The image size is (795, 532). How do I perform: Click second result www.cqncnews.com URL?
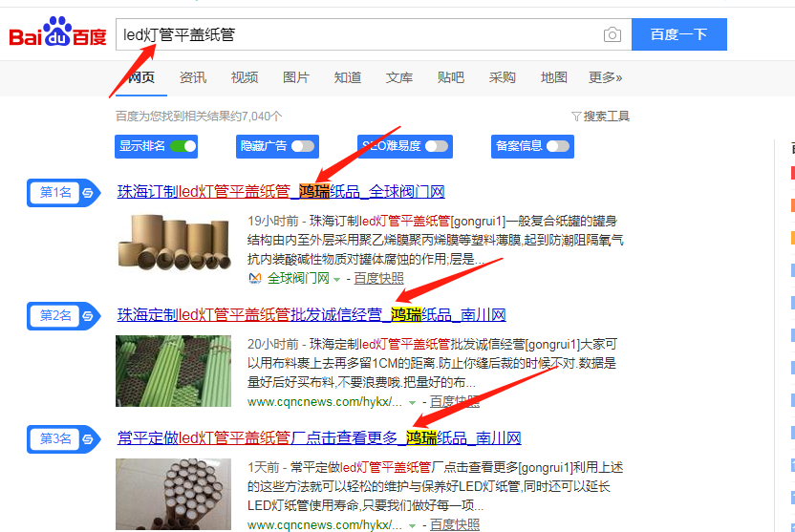point(325,402)
